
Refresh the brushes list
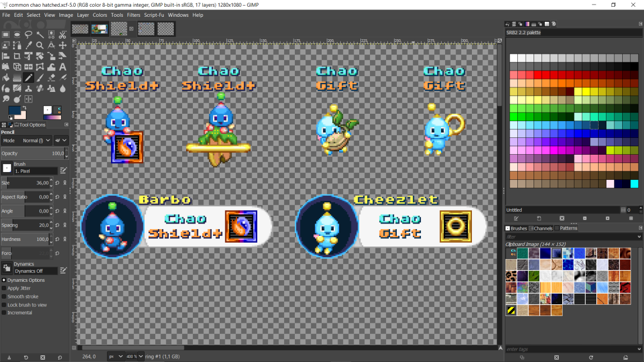591,358
